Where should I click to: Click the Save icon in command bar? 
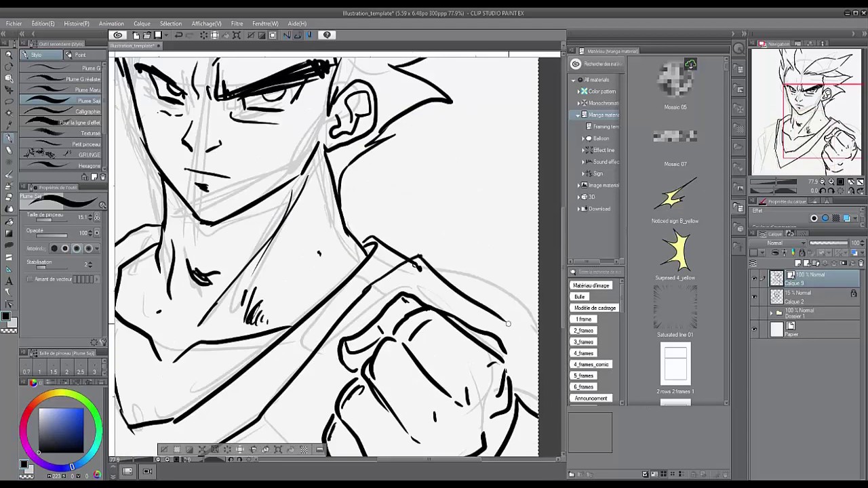(x=158, y=35)
